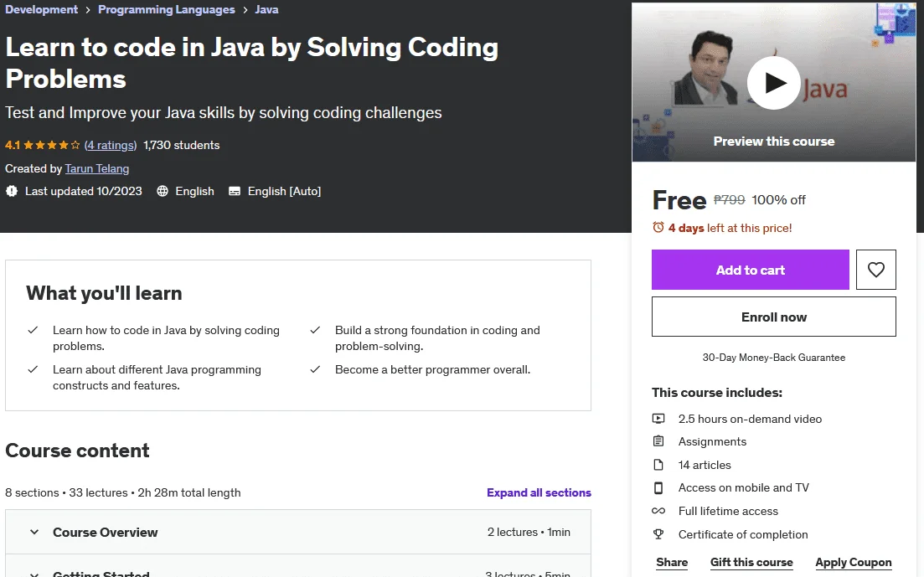Click the 'Free' price text
Image resolution: width=924 pixels, height=577 pixels.
click(x=679, y=200)
